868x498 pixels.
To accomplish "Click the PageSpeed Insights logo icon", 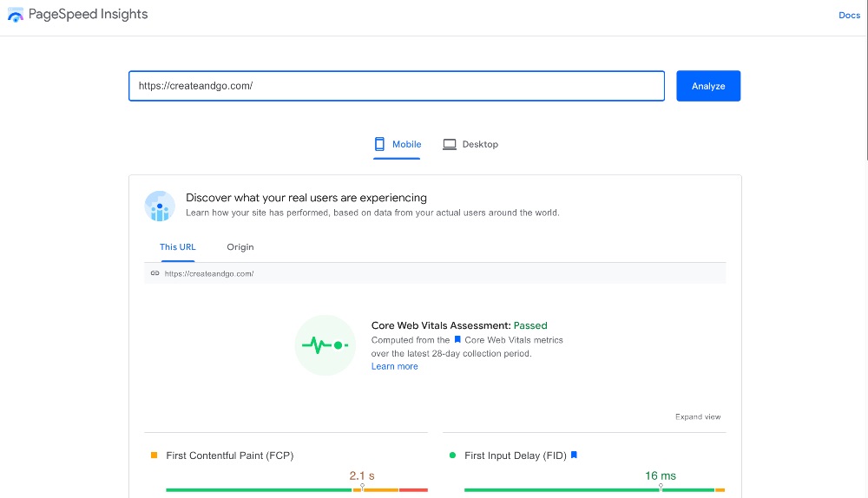I will (x=16, y=15).
